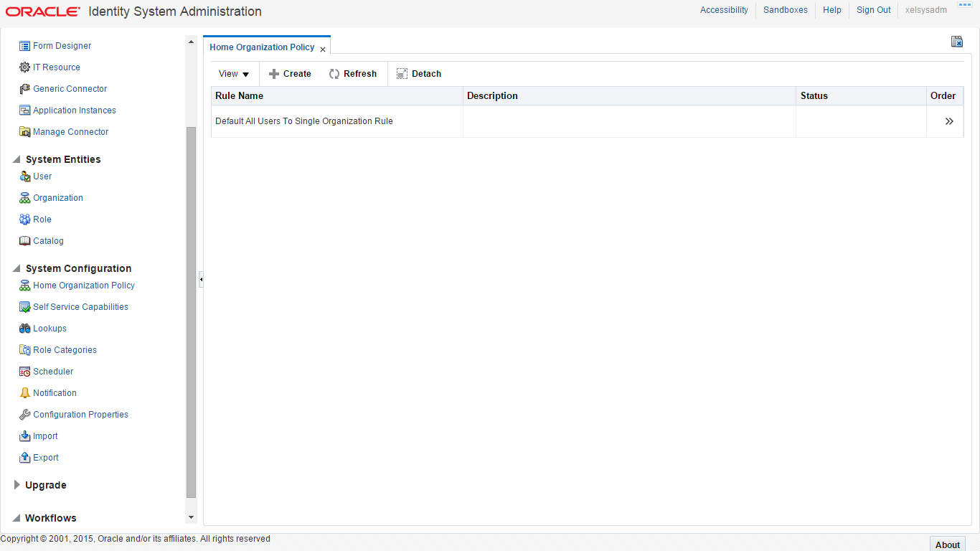Open the Organization entity page
This screenshot has height=551, width=980.
57,197
